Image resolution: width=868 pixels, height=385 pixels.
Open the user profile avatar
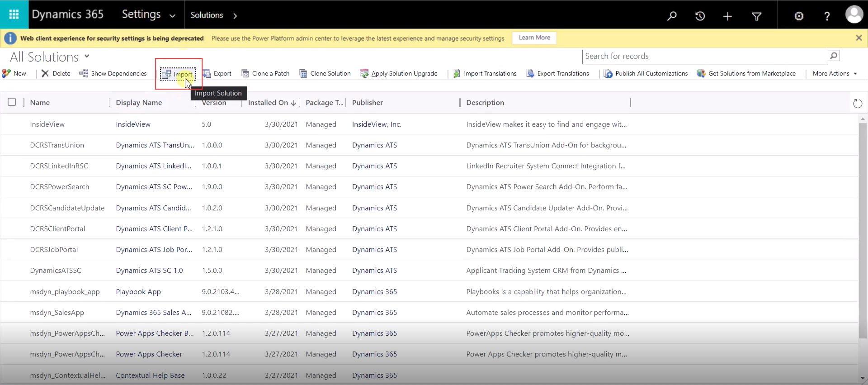click(854, 14)
